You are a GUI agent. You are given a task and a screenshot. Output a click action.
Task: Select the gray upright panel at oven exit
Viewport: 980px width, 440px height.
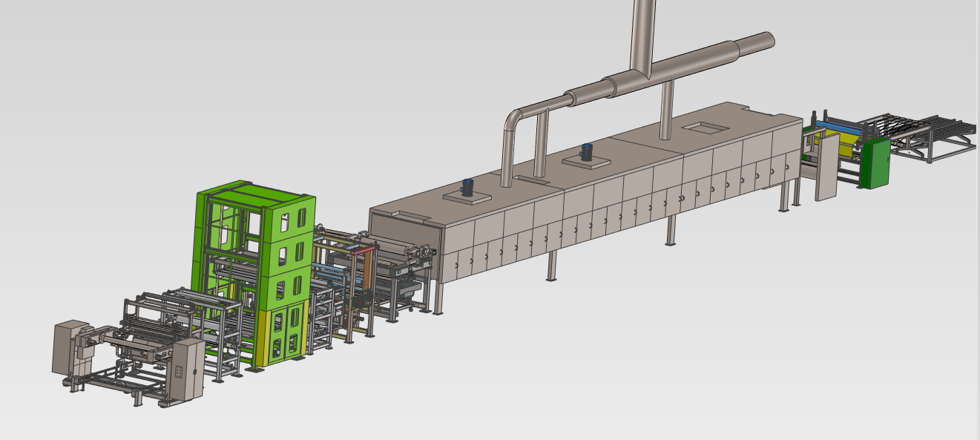tap(826, 167)
